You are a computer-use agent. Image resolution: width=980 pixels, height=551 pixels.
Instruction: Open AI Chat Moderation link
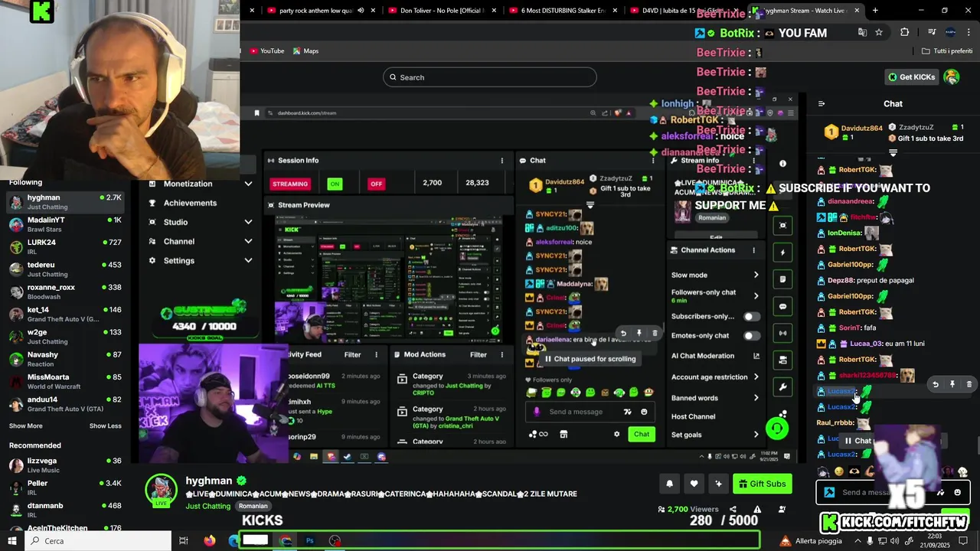pos(715,356)
